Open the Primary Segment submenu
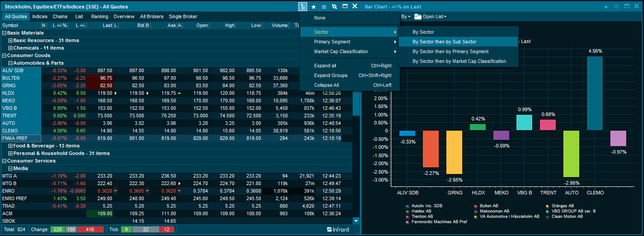This screenshot has width=644, height=236. pyautogui.click(x=350, y=42)
